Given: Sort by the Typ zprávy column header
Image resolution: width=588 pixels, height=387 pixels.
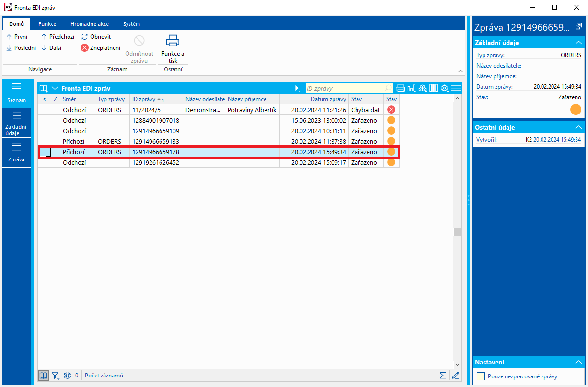Looking at the screenshot, I should tap(112, 99).
